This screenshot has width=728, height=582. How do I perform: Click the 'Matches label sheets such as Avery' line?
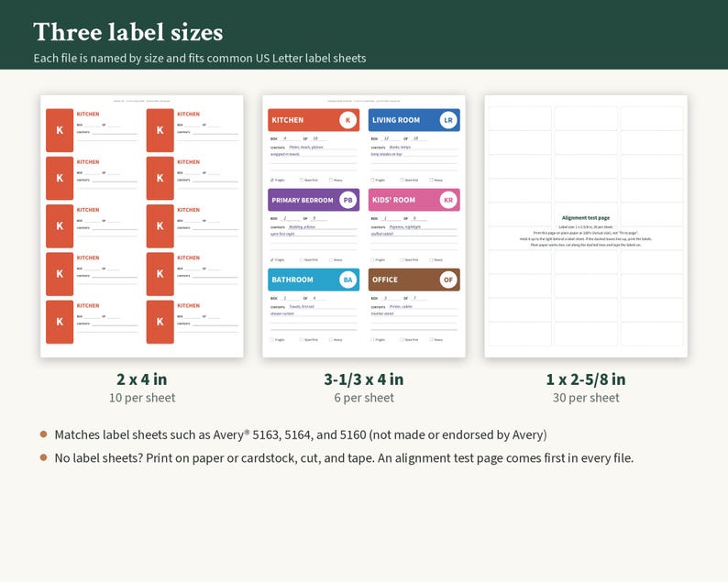tap(301, 434)
